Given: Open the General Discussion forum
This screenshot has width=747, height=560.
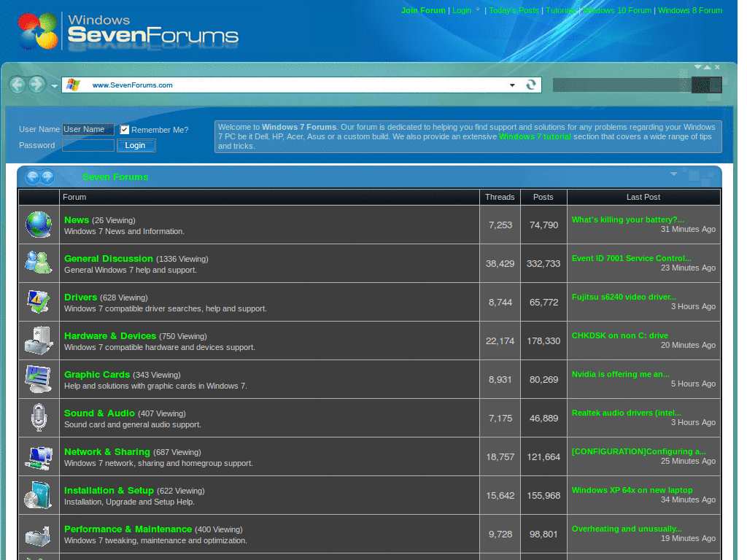Looking at the screenshot, I should (109, 259).
